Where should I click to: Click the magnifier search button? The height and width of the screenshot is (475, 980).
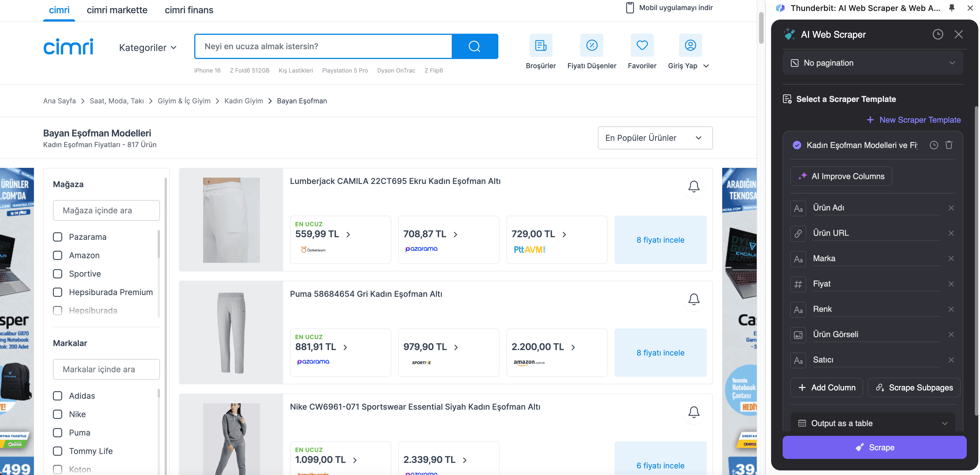click(x=474, y=46)
